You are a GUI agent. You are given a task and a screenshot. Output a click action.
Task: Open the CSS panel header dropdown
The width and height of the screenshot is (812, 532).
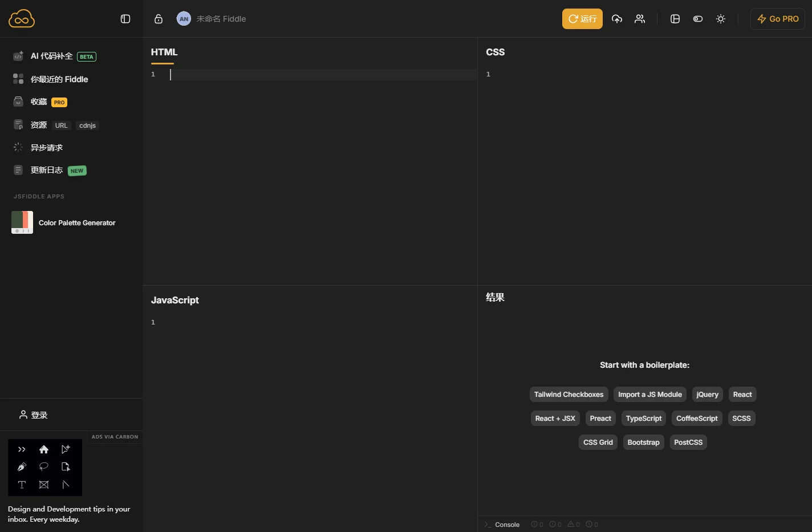coord(495,52)
